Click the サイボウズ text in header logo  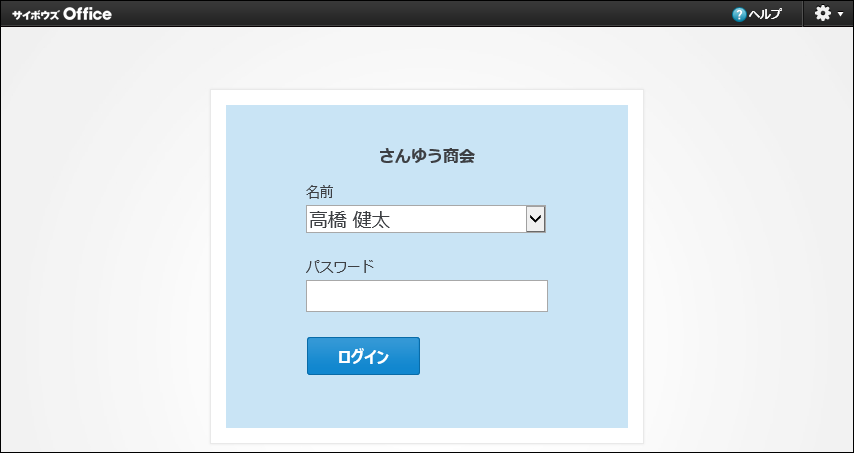pos(35,15)
